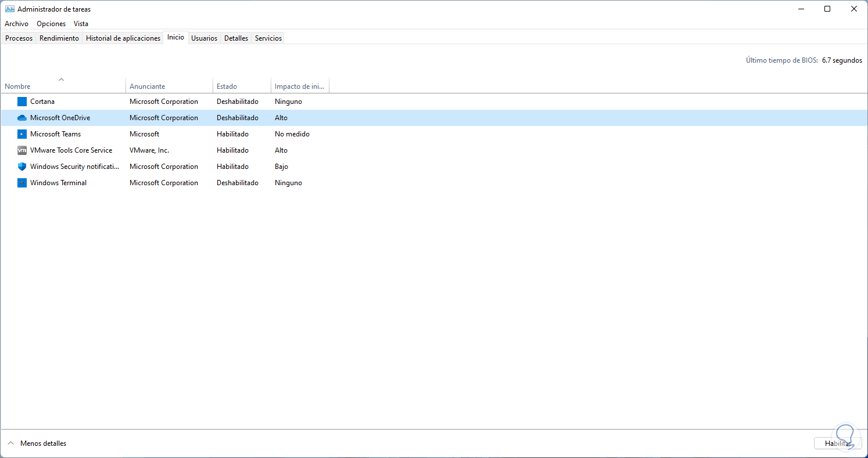Click the Habilitar button
The height and width of the screenshot is (458, 868).
pos(838,443)
